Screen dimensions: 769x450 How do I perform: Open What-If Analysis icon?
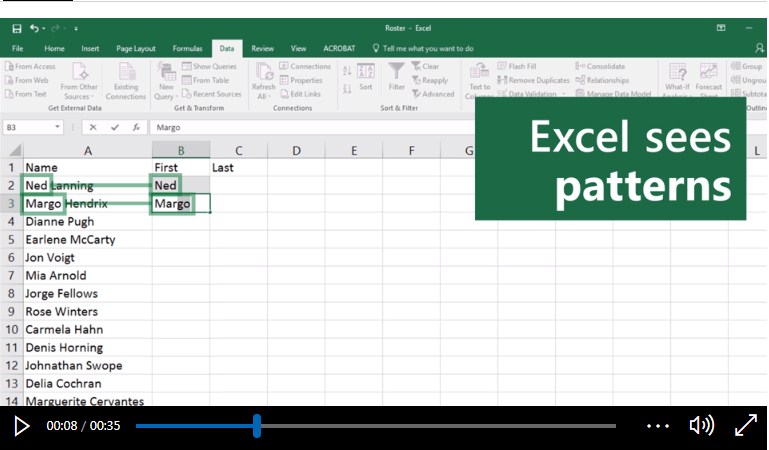(677, 78)
